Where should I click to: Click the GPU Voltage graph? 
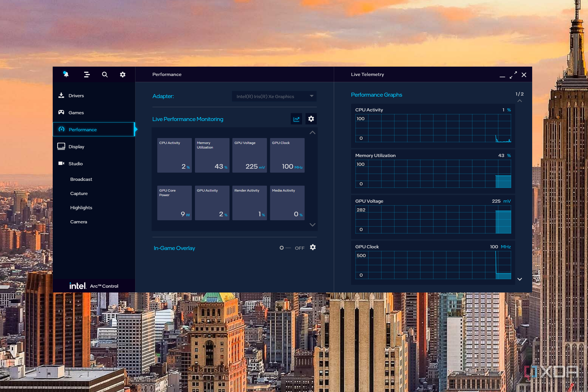click(x=433, y=219)
